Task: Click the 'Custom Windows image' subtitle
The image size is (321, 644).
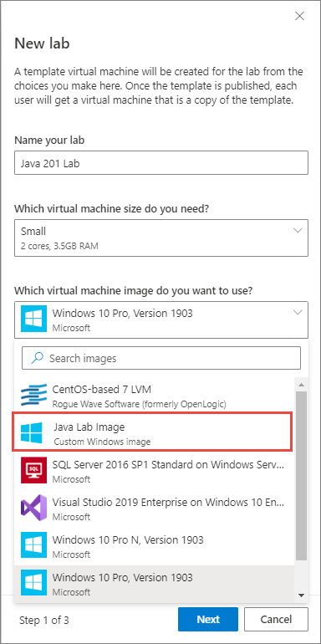Action: coord(102,442)
